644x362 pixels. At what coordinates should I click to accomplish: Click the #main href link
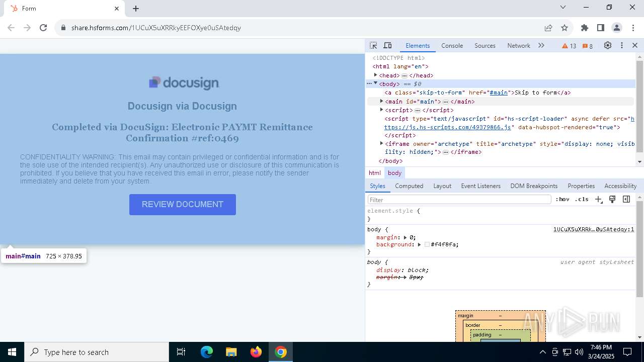[x=499, y=93]
